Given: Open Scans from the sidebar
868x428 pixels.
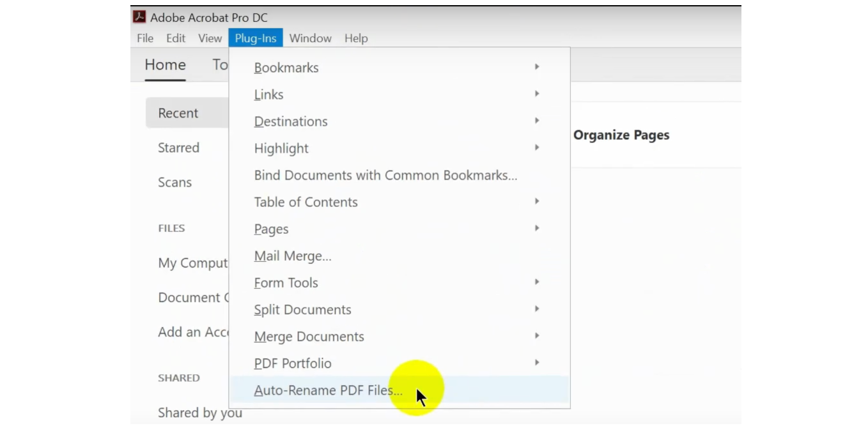Looking at the screenshot, I should (174, 182).
